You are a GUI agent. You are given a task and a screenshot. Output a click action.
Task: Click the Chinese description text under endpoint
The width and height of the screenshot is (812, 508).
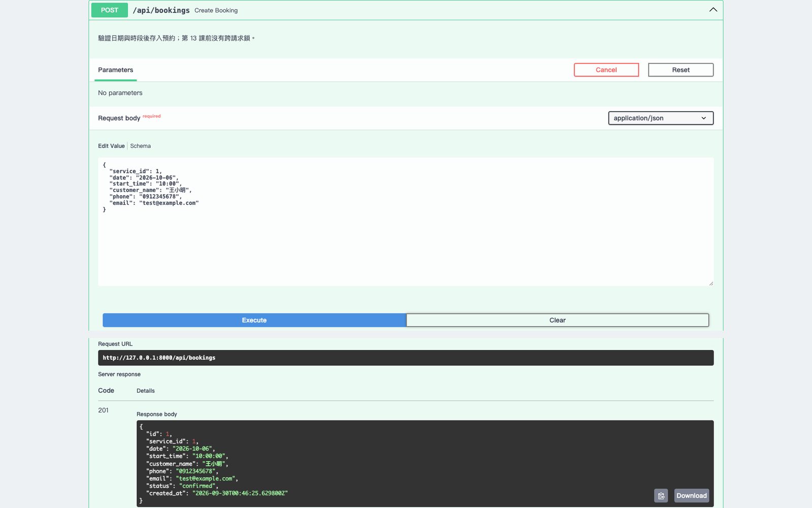click(176, 38)
